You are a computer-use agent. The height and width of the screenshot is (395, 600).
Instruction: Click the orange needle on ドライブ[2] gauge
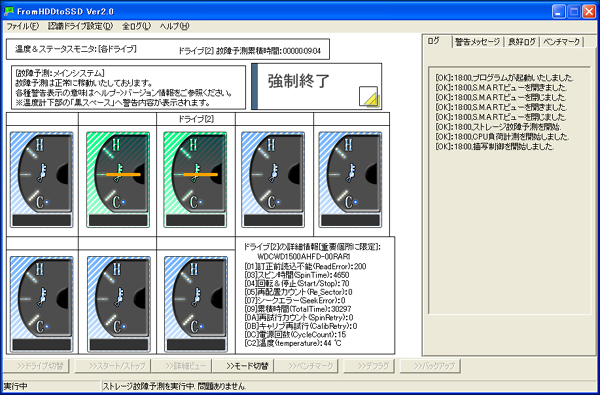click(x=201, y=175)
